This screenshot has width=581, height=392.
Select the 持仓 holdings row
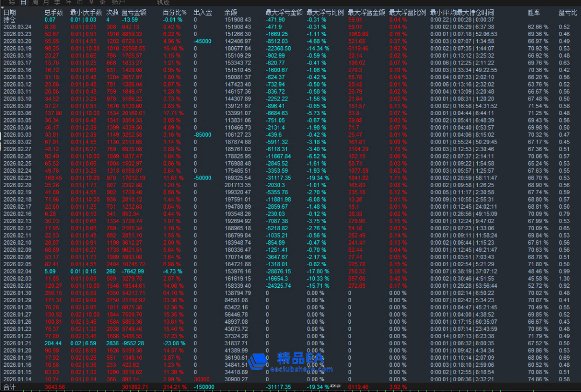[x=10, y=19]
